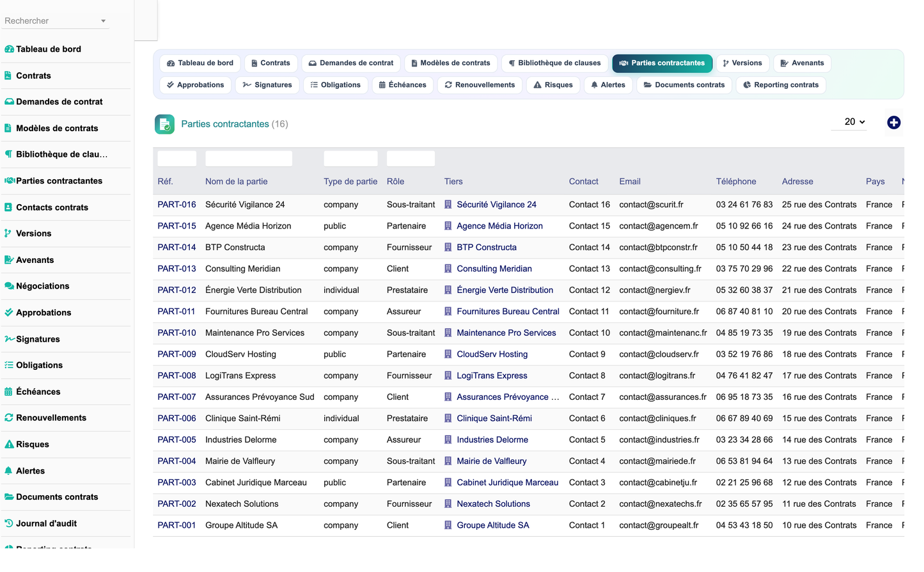Viewport: 924px width, 572px height.
Task: Open record PART-009 link
Action: pyautogui.click(x=176, y=354)
